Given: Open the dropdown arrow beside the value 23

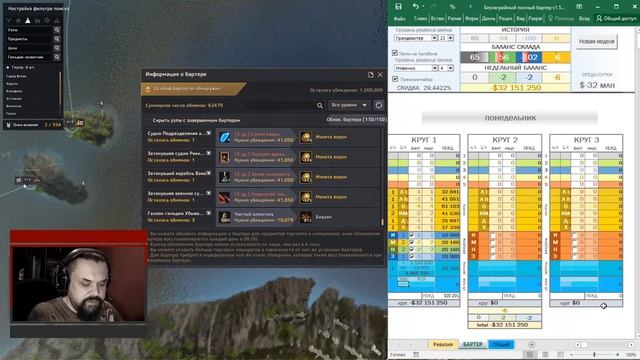Looking at the screenshot, I should point(450,38).
